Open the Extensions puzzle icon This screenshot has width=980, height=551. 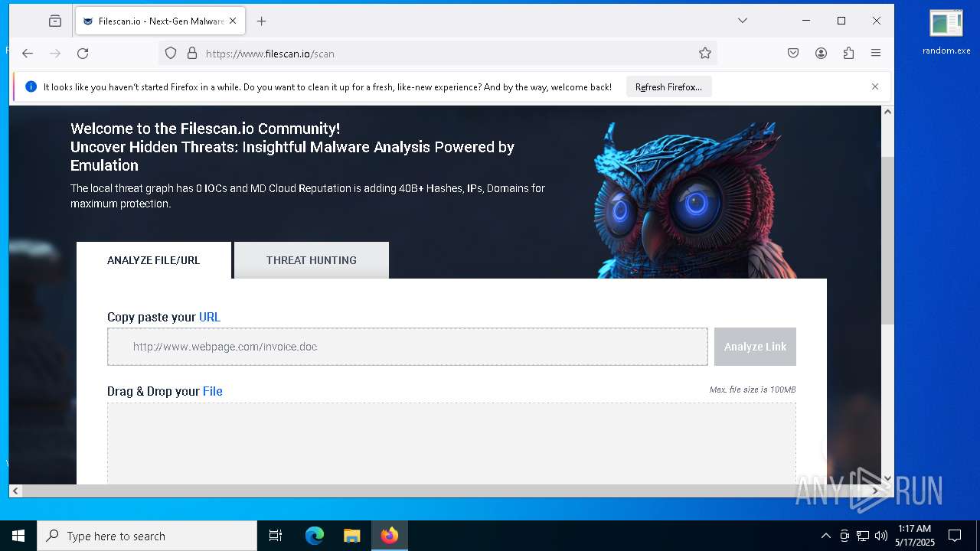coord(848,53)
